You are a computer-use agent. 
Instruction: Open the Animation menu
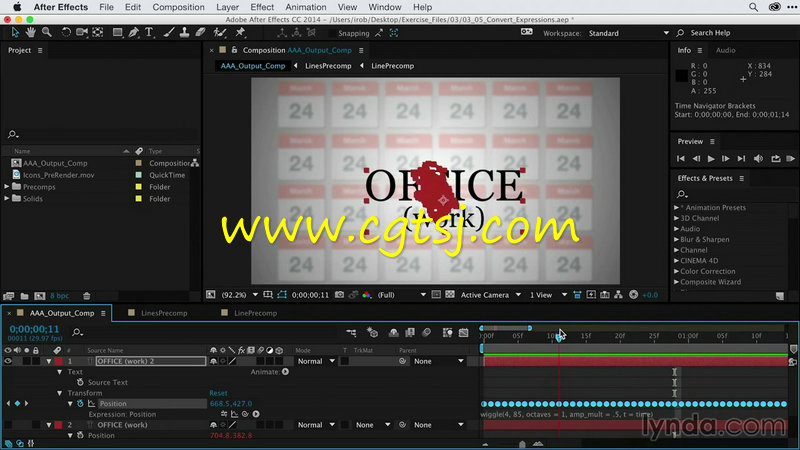click(306, 7)
